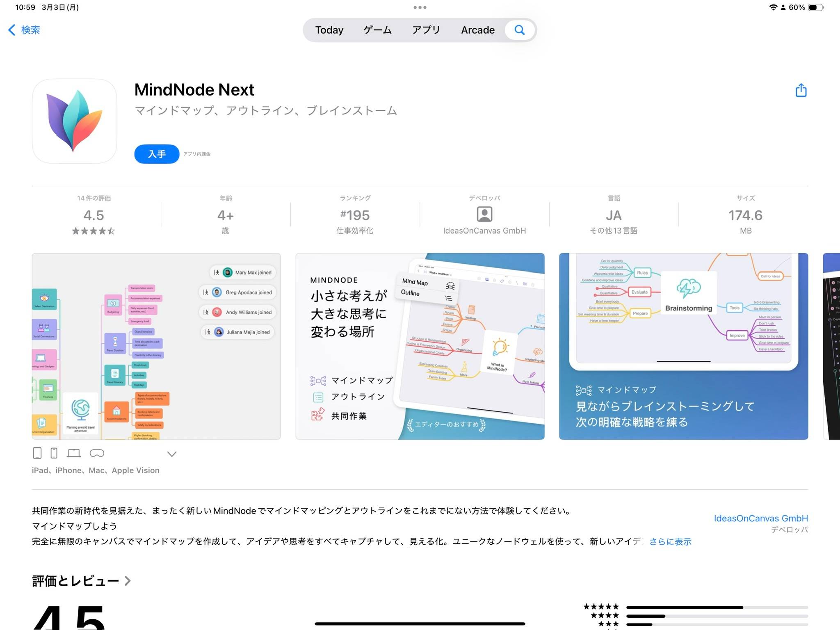
Task: Tap the MindNode Next app icon
Action: click(x=74, y=121)
